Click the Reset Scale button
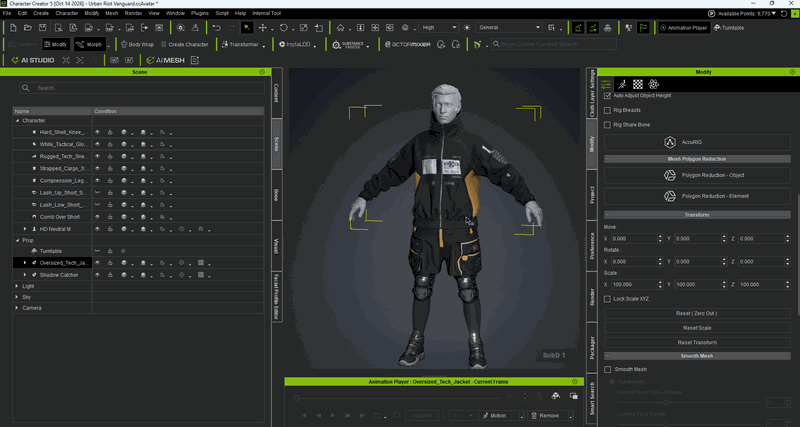800x427 pixels. [697, 328]
